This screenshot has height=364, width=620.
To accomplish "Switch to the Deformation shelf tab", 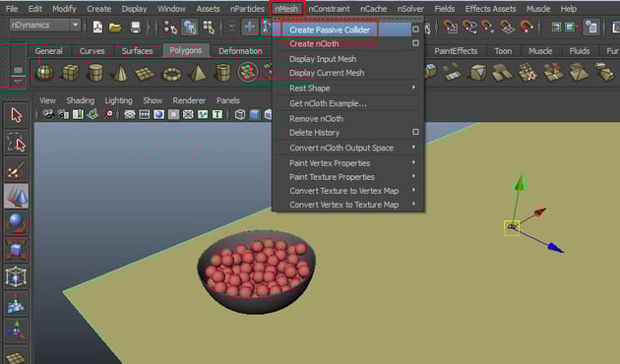I will [240, 51].
